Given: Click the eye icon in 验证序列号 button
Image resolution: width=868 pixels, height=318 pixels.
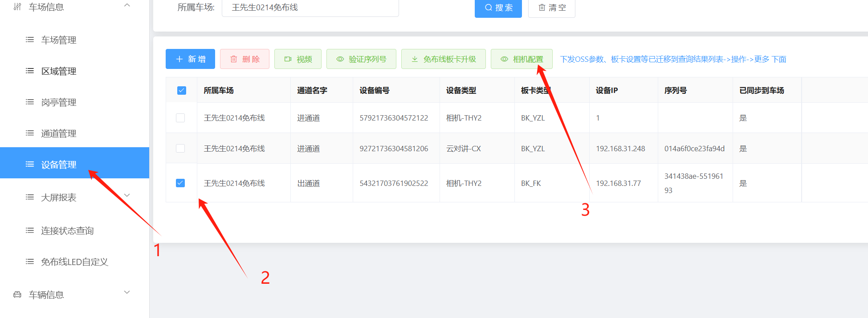Looking at the screenshot, I should click(x=340, y=59).
